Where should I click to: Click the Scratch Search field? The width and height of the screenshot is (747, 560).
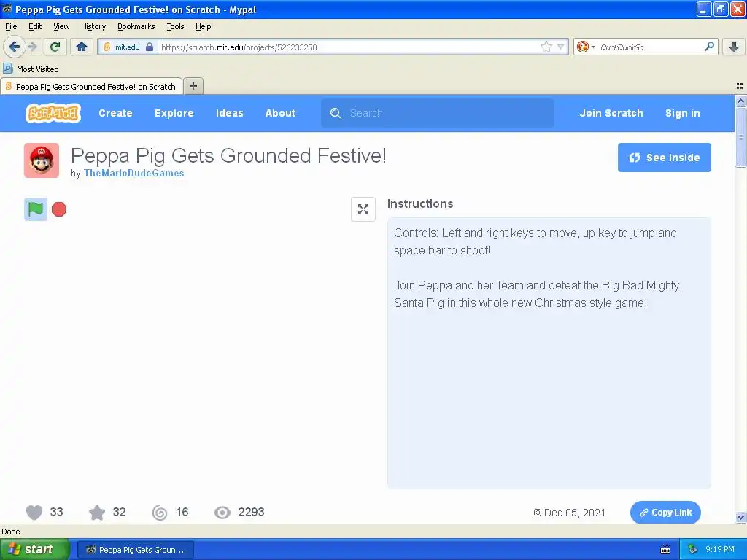tap(438, 113)
